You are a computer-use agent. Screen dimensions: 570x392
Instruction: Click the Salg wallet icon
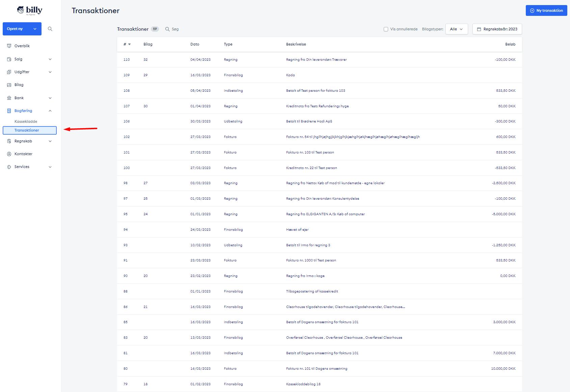point(9,59)
